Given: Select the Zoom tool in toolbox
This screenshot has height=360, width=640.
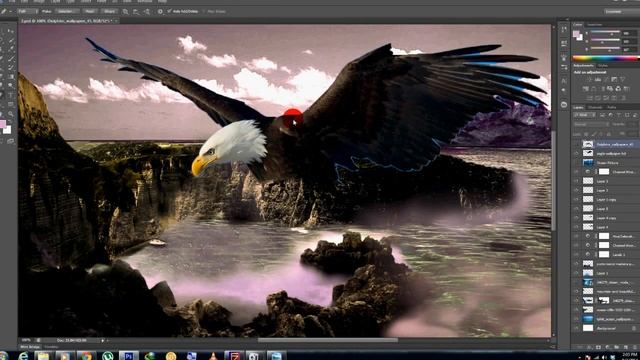Looking at the screenshot, I should [x=11, y=114].
